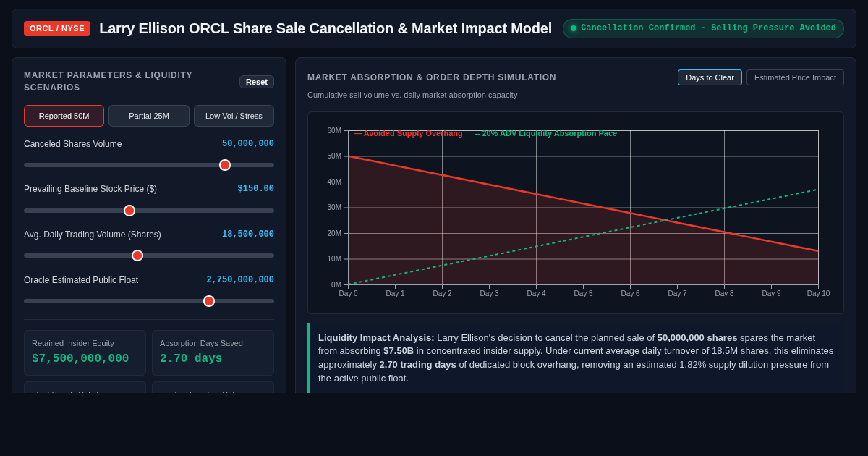Image resolution: width=868 pixels, height=456 pixels.
Task: Click the 2,750,000,000 public float value
Action: point(240,280)
